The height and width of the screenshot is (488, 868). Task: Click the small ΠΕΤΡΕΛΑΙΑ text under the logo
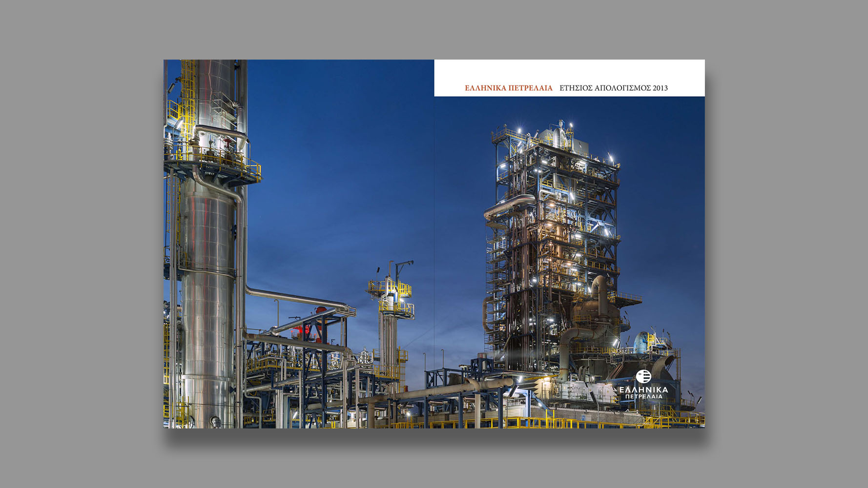pyautogui.click(x=644, y=397)
